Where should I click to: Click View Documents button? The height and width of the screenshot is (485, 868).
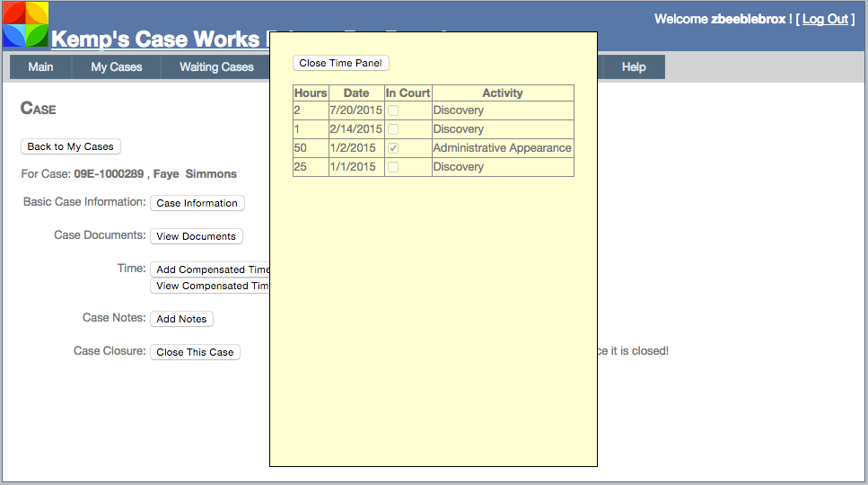(x=196, y=236)
